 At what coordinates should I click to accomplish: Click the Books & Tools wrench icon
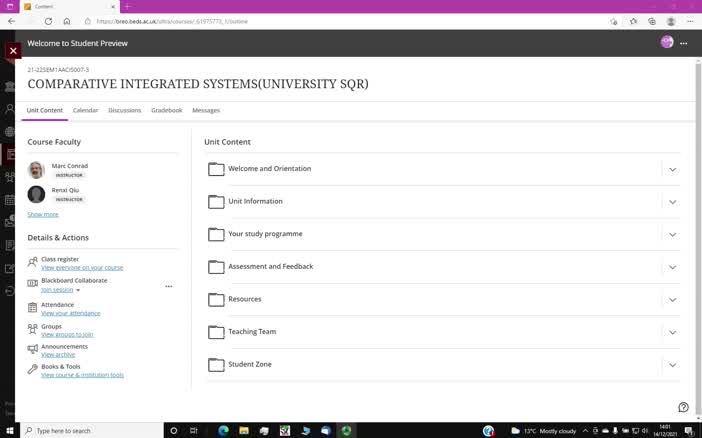(x=32, y=369)
